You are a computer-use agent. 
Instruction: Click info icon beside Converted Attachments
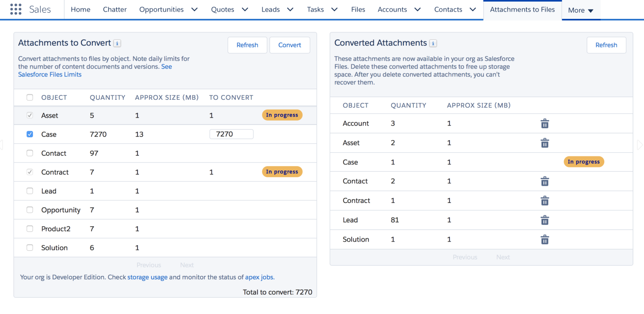pos(433,43)
